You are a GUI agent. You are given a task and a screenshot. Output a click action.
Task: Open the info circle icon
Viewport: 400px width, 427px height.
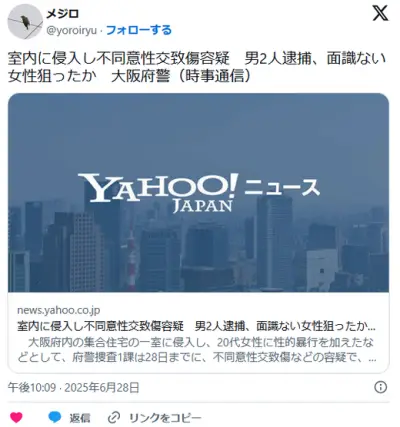pyautogui.click(x=381, y=387)
